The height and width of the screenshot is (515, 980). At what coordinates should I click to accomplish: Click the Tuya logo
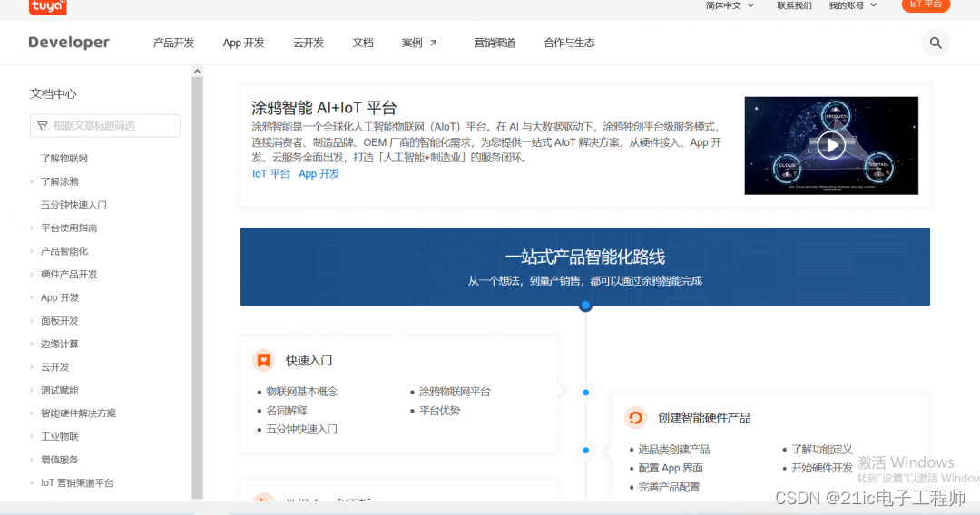47,6
